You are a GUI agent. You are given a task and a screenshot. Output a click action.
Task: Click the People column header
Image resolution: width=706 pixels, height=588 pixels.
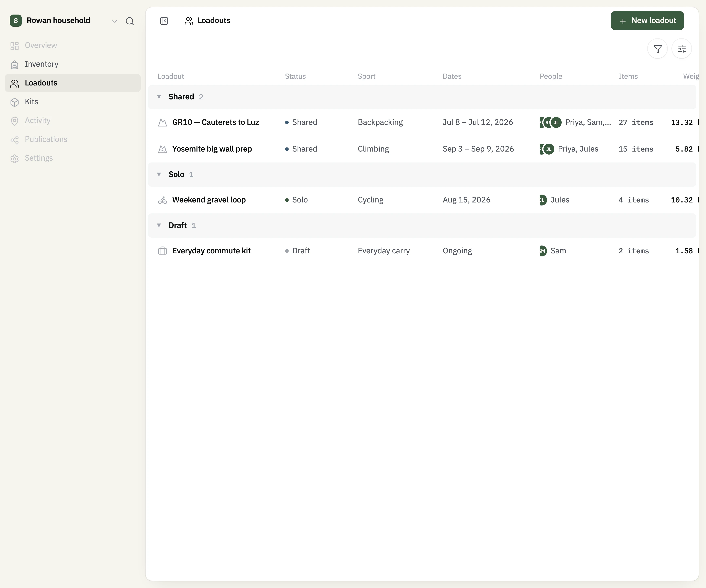551,76
